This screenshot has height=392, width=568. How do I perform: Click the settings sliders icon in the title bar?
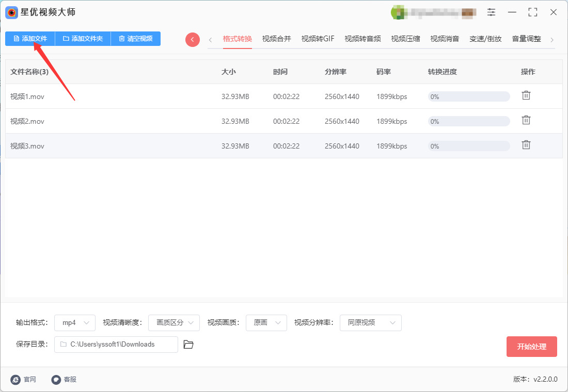pos(491,12)
